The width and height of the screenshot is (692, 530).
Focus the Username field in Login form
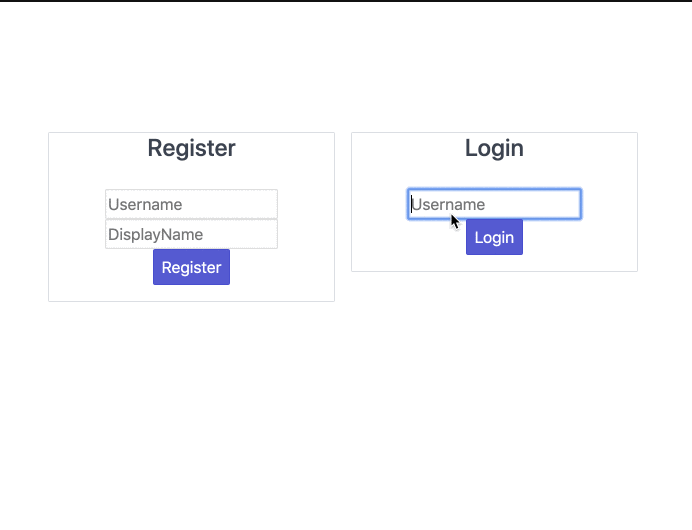[494, 204]
